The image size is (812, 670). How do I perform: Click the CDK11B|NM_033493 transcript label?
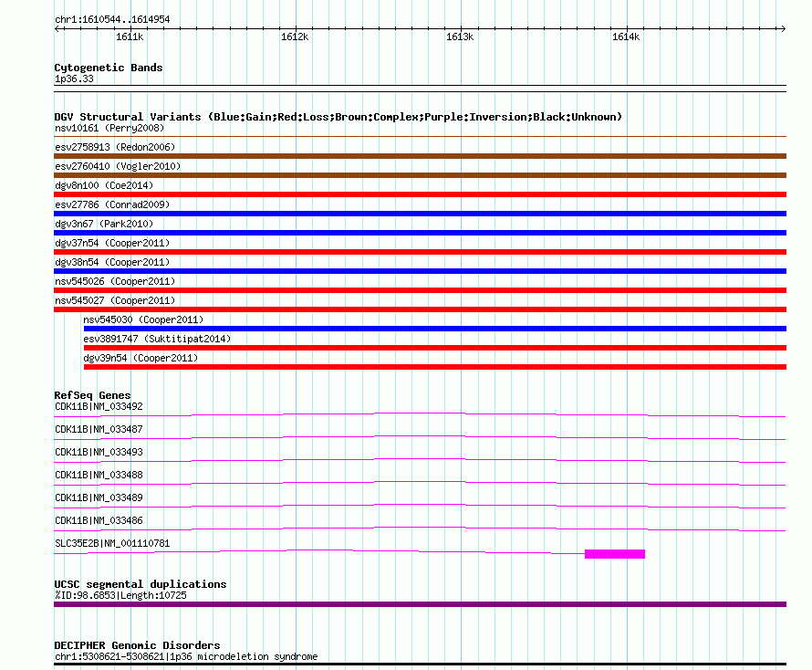point(99,452)
